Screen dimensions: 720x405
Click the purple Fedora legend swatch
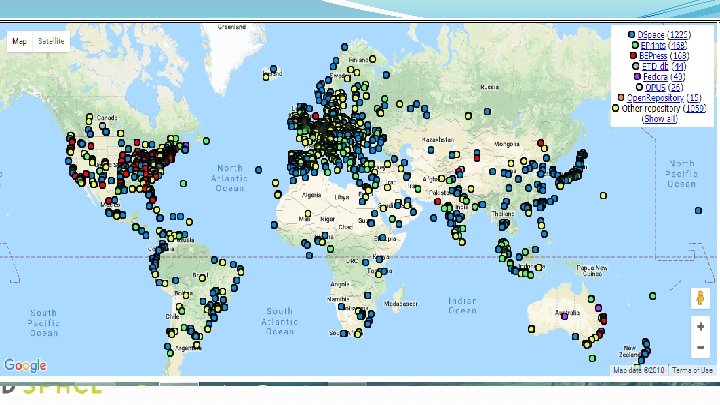[637, 77]
